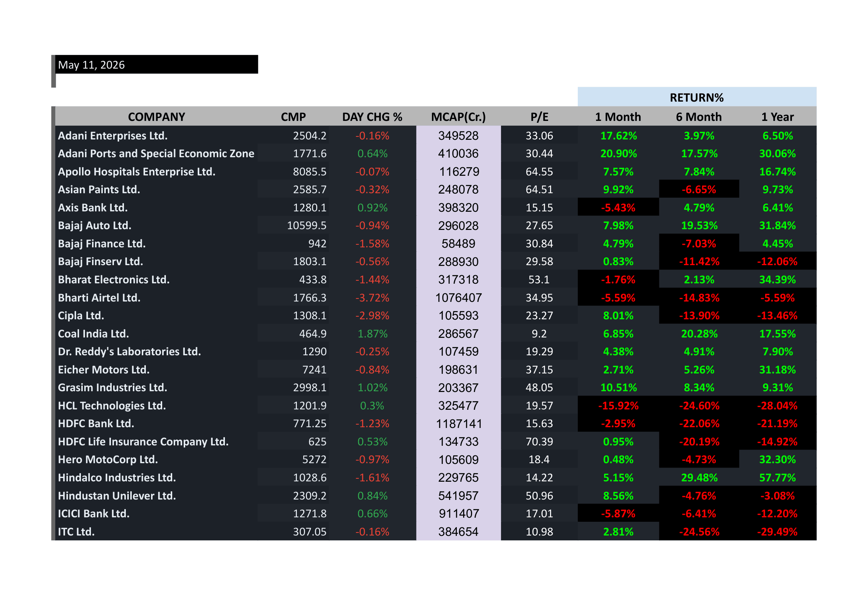
Task: Click Bharti Airtel Ltd. MCAP value 1076407
Action: point(459,298)
